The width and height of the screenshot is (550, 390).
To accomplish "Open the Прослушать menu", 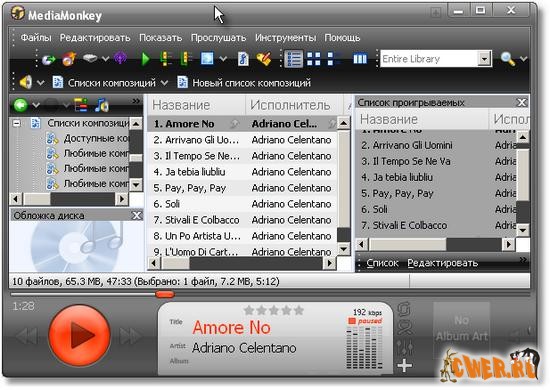I will (218, 38).
